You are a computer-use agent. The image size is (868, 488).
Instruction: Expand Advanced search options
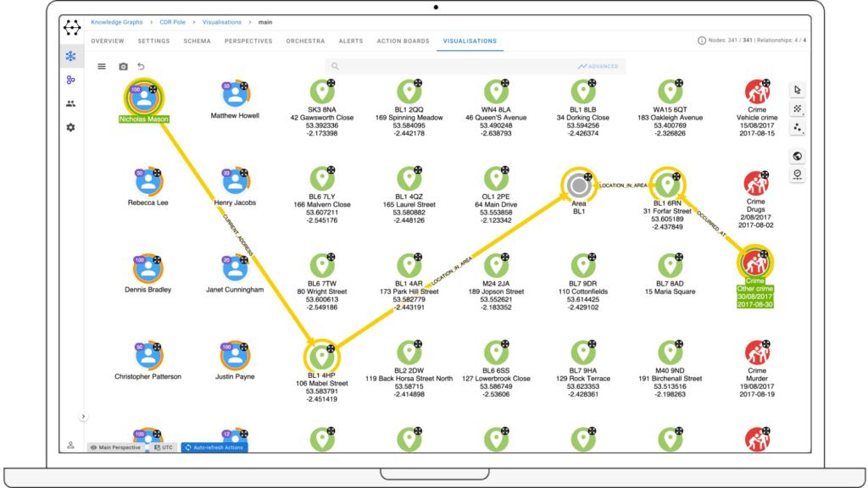[x=598, y=66]
